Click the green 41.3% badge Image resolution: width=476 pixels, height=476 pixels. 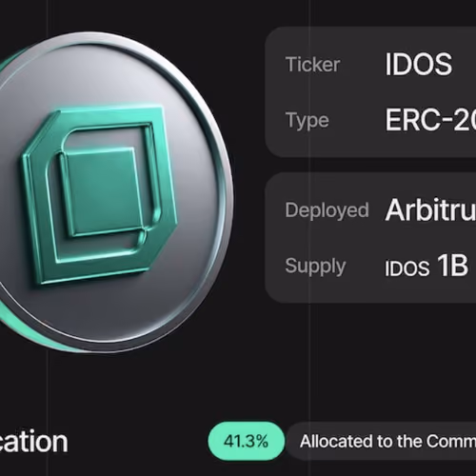246,441
